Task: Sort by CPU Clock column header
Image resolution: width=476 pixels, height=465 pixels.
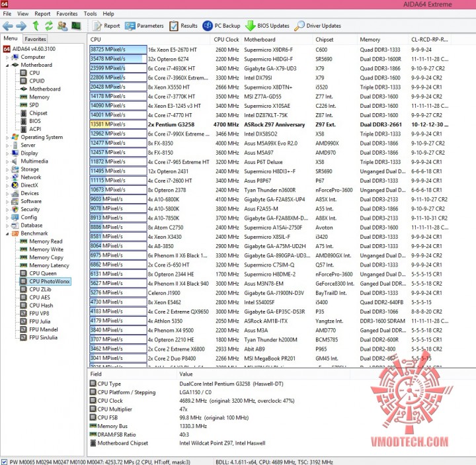Action: (226, 40)
